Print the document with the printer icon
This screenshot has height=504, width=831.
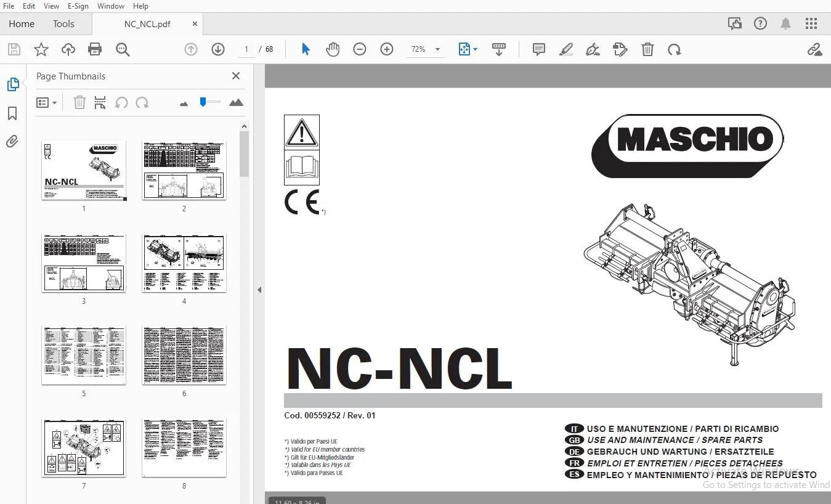click(95, 49)
